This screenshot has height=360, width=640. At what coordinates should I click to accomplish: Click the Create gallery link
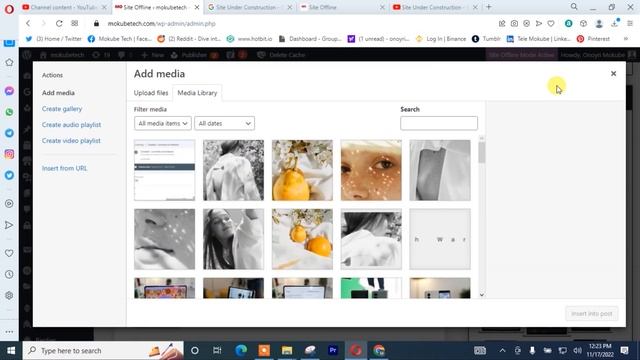[x=62, y=109]
